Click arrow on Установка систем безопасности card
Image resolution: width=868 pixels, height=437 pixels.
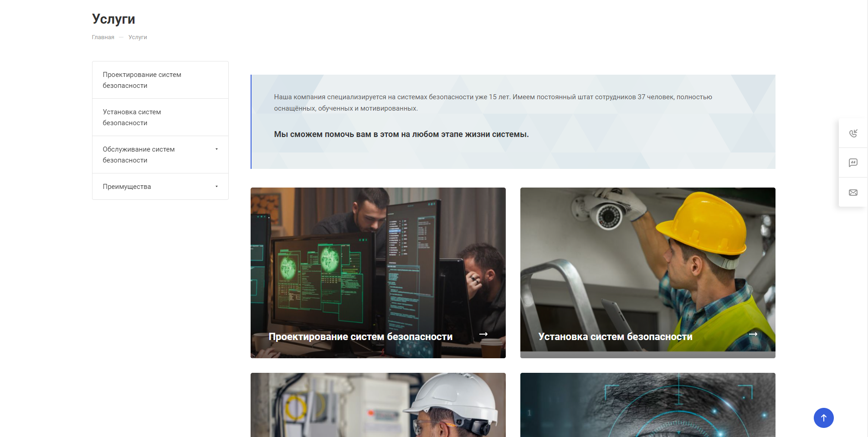tap(753, 334)
